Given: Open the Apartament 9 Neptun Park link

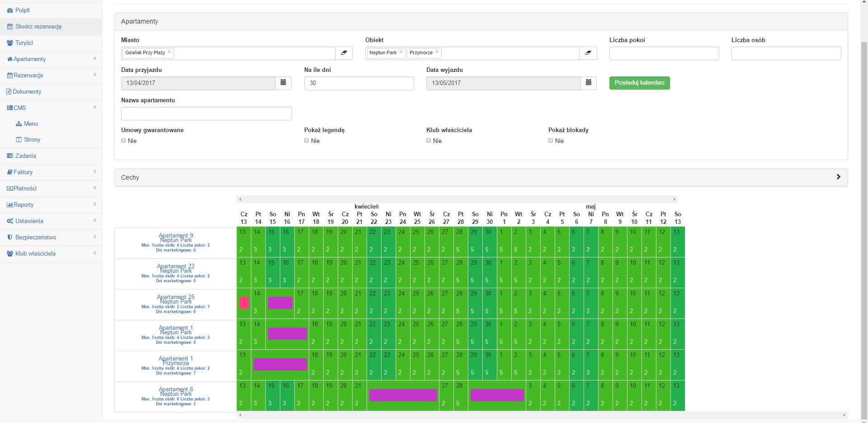Looking at the screenshot, I should pyautogui.click(x=176, y=238).
